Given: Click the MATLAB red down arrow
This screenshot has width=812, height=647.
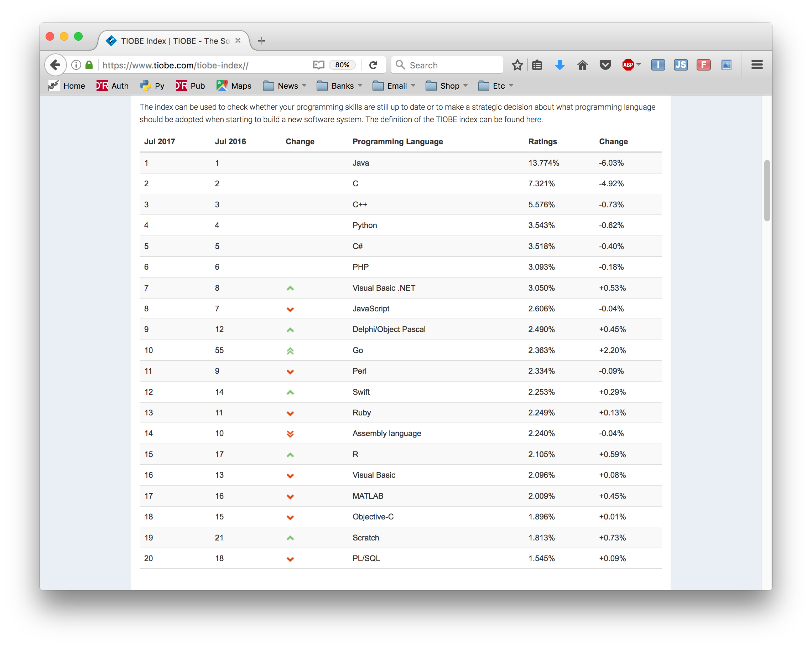Looking at the screenshot, I should (290, 496).
